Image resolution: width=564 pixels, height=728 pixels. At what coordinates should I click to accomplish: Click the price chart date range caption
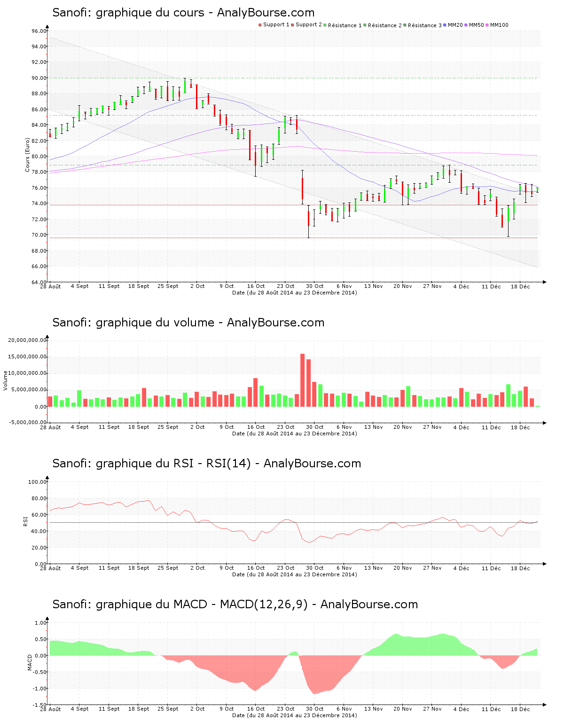(295, 293)
